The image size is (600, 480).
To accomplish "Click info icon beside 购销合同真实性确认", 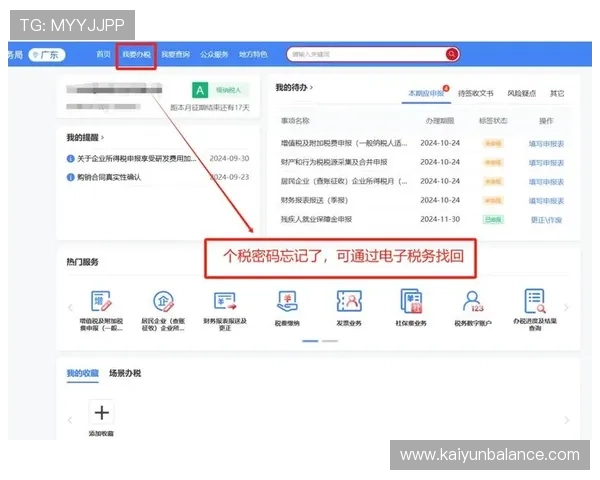I will coord(70,177).
